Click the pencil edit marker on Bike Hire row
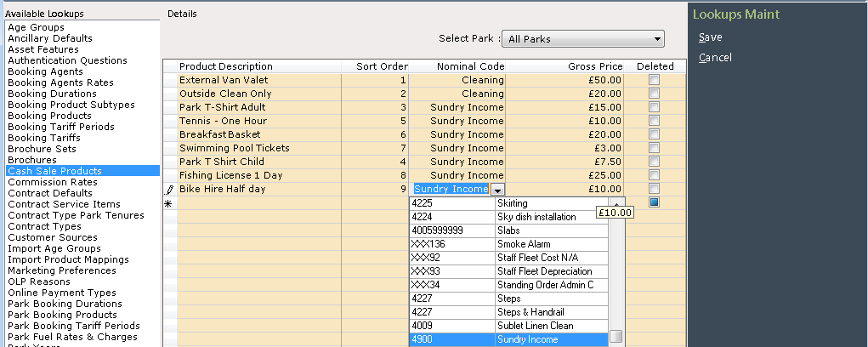Screen dimensions: 868x347 point(169,190)
